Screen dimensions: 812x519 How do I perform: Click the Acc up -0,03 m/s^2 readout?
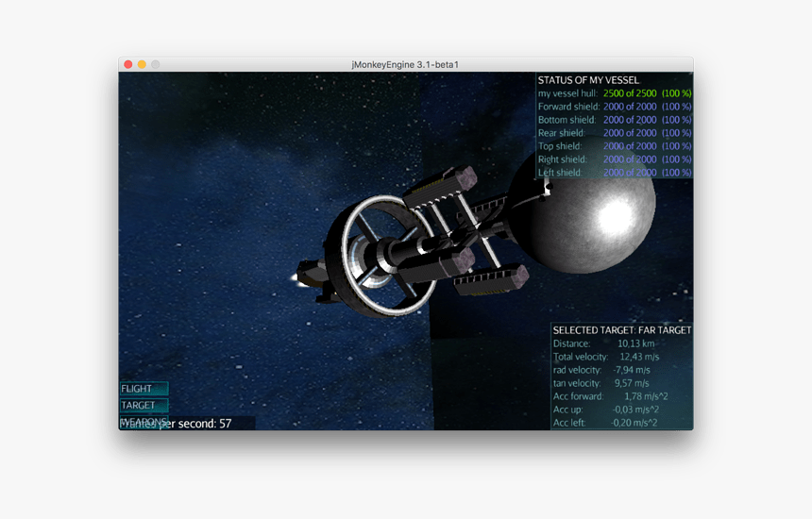pyautogui.click(x=606, y=410)
